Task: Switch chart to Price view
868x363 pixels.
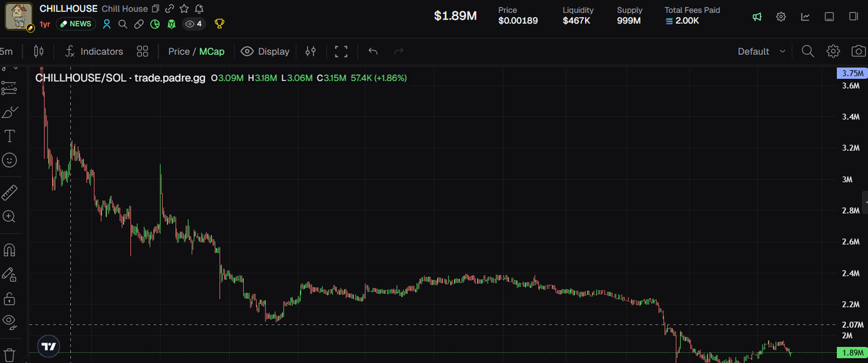Action: click(179, 51)
